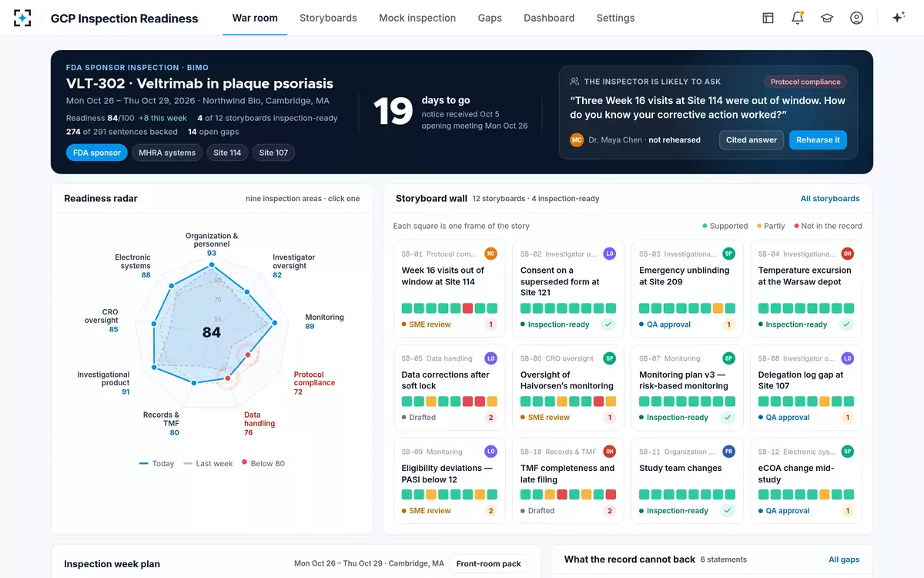
Task: Toggle the Site 107 filter chip
Action: click(x=273, y=153)
